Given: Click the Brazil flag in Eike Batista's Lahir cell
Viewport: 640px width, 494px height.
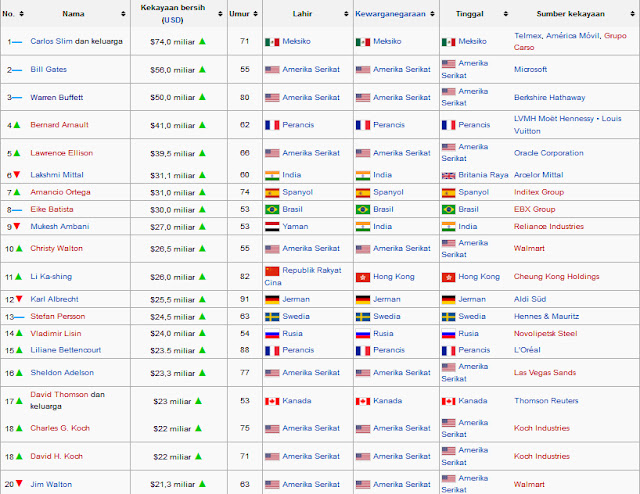Looking at the screenshot, I should tap(272, 209).
